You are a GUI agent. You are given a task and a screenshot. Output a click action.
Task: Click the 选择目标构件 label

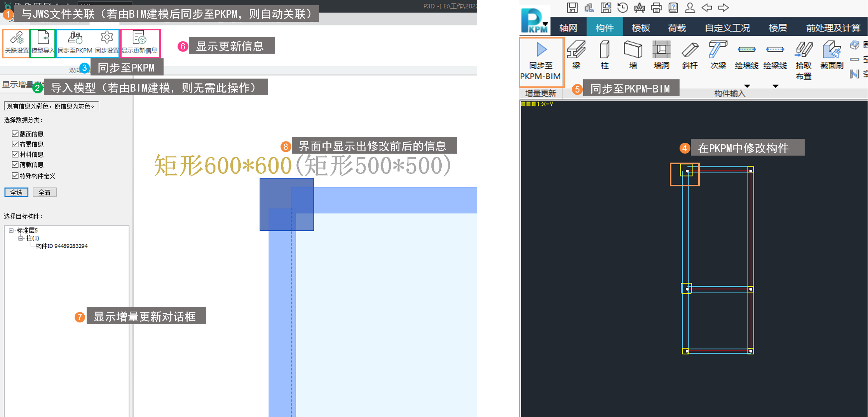click(x=23, y=217)
